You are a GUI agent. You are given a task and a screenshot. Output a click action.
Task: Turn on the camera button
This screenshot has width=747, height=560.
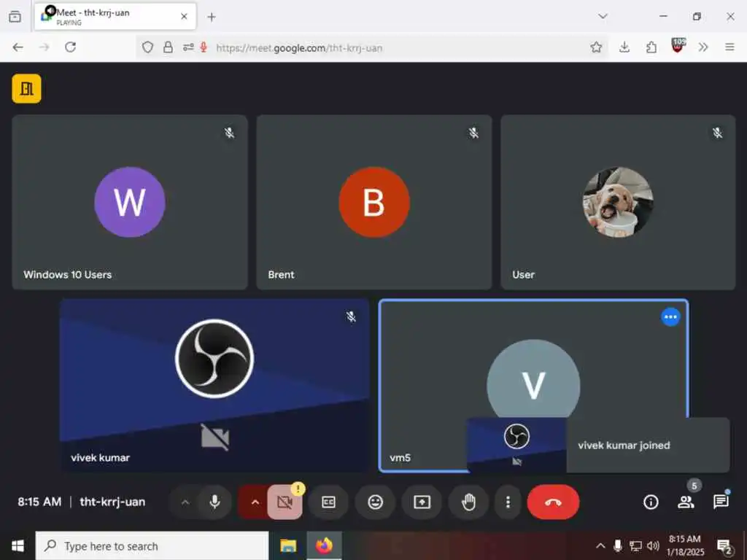tap(285, 502)
